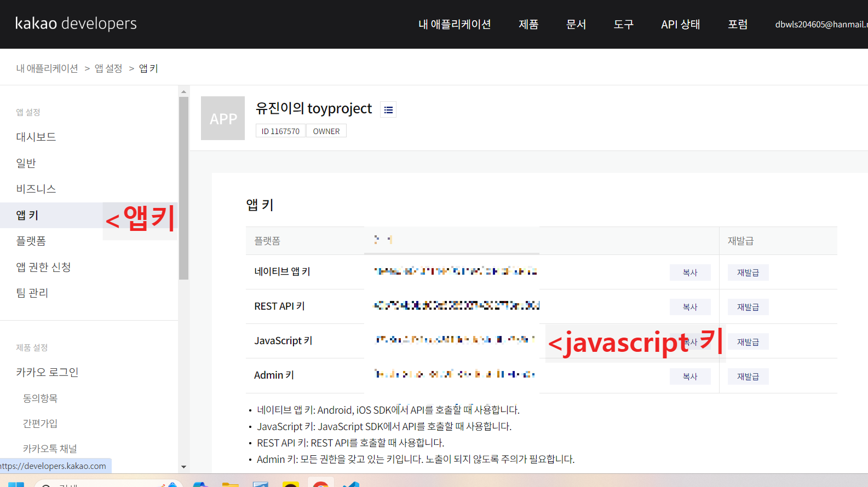Viewport: 868px width, 487px height.
Task: Reissue the REST API 키 with 재발급
Action: pos(748,307)
